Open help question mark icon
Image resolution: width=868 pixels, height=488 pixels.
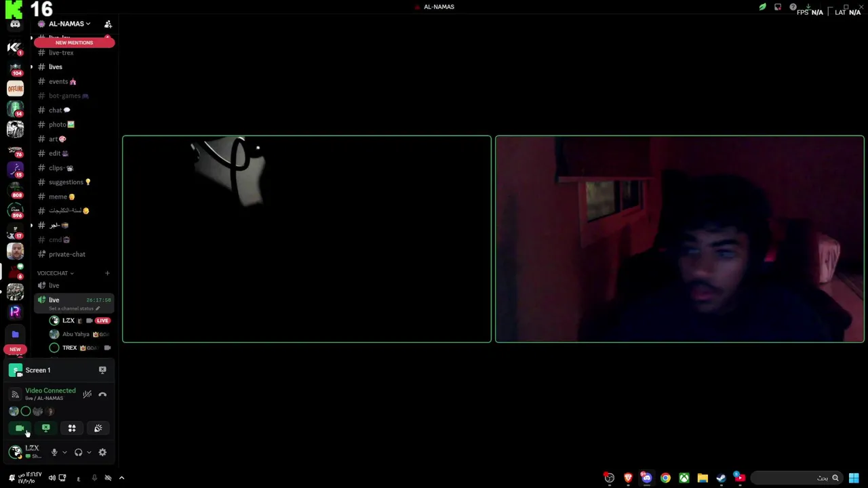coord(793,7)
